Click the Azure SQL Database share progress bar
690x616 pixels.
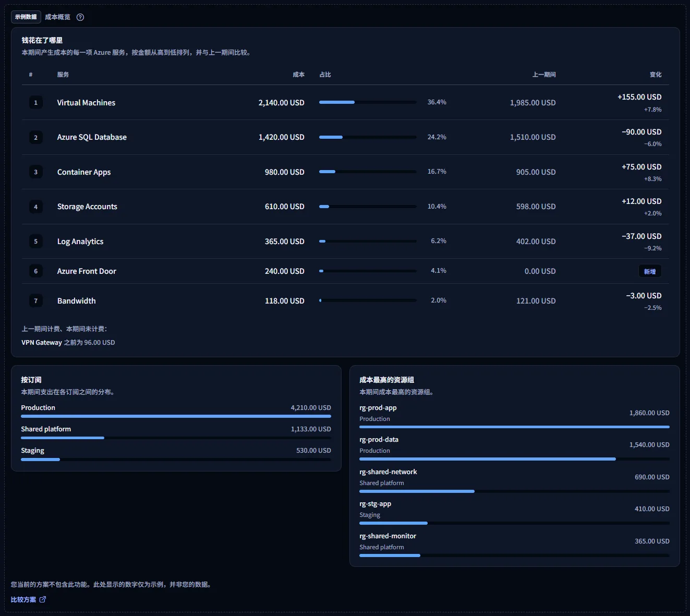point(368,137)
